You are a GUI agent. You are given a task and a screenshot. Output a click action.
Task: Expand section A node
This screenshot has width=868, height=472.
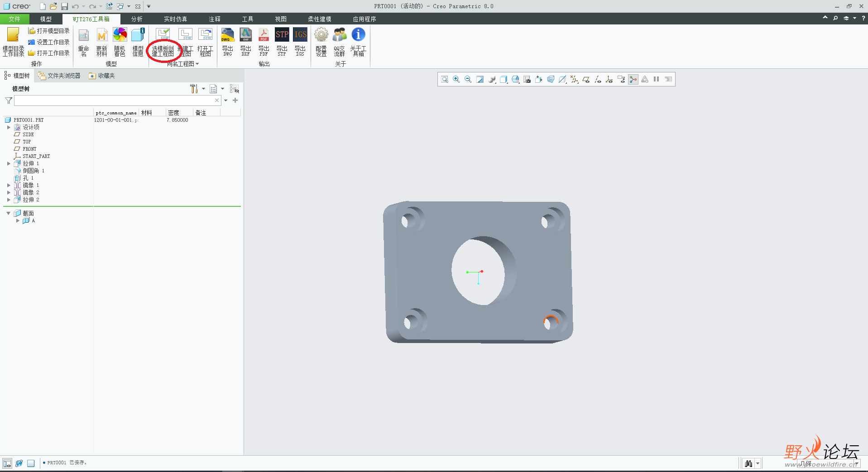click(18, 220)
